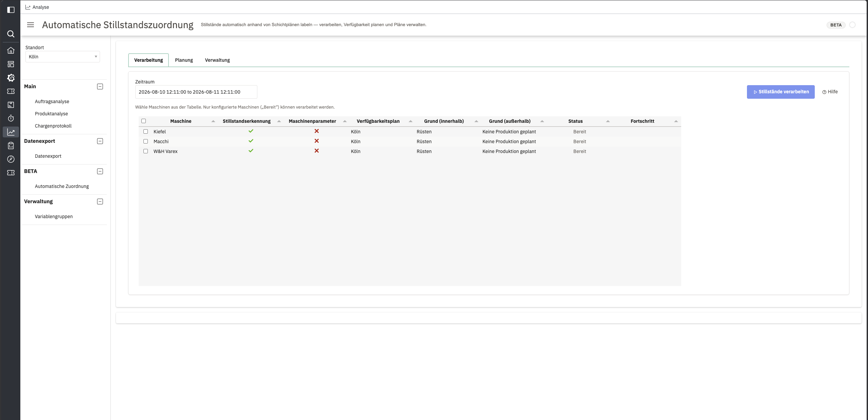
Task: Open the Grafana swirl icon in sidebar
Action: [x=11, y=78]
